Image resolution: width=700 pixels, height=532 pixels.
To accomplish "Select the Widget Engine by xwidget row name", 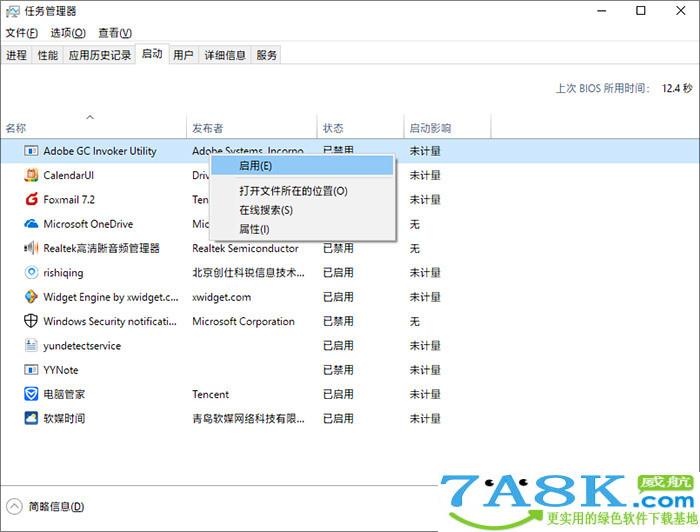I will (x=111, y=297).
